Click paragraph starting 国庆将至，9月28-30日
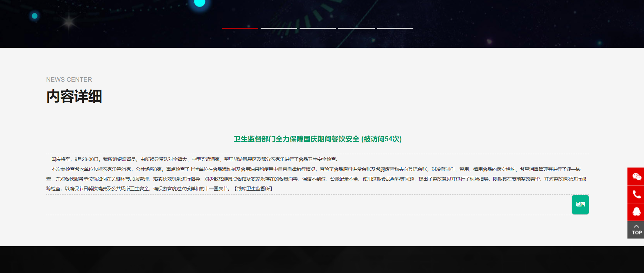 195,159
